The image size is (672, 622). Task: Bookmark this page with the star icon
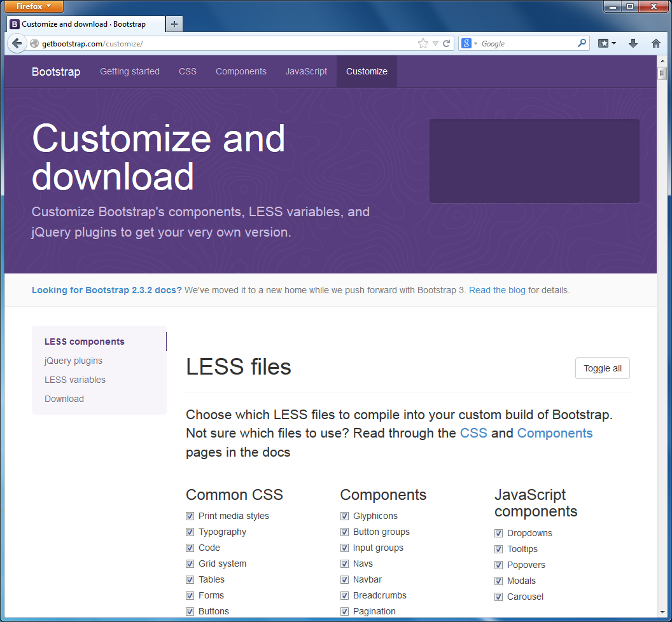423,43
